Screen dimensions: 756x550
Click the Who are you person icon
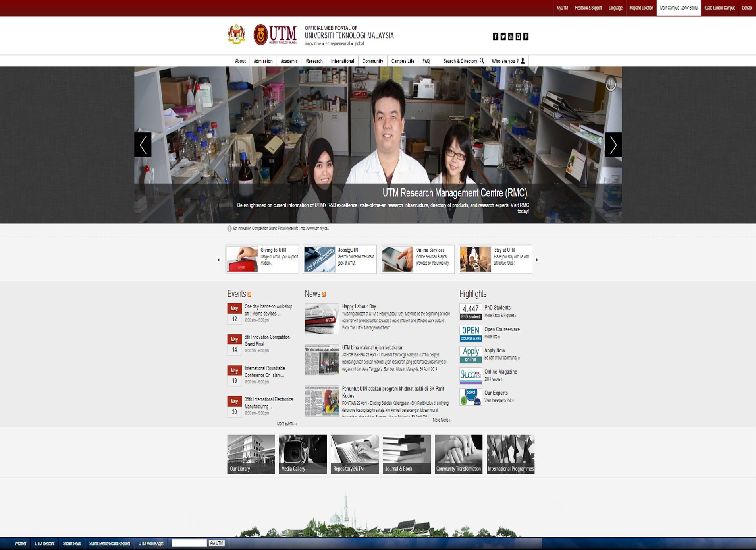point(523,61)
